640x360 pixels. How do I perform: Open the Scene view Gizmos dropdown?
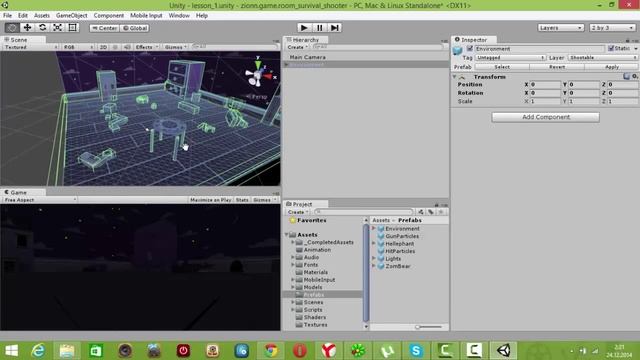[x=176, y=47]
